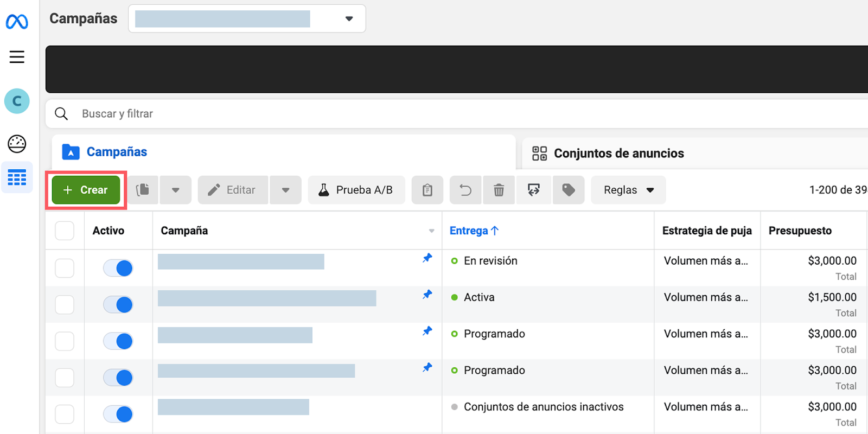Viewport: 868px width, 434px height.
Task: Click the Campañas page title
Action: tap(83, 18)
